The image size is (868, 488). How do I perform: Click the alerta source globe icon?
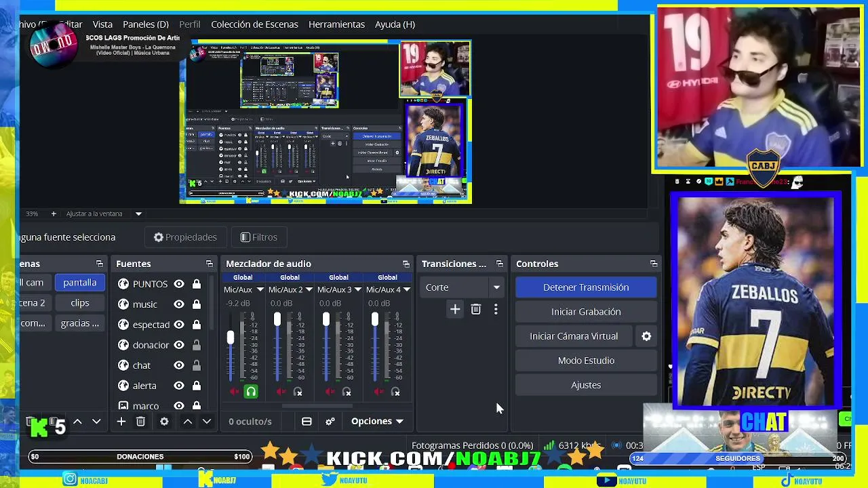tap(123, 386)
